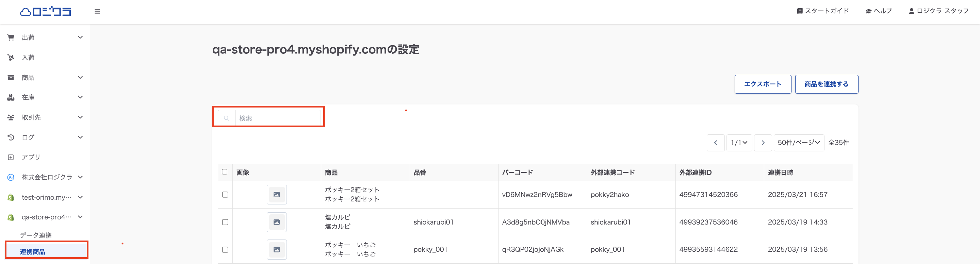Focus the 検索 search field
The image size is (980, 264).
click(278, 118)
